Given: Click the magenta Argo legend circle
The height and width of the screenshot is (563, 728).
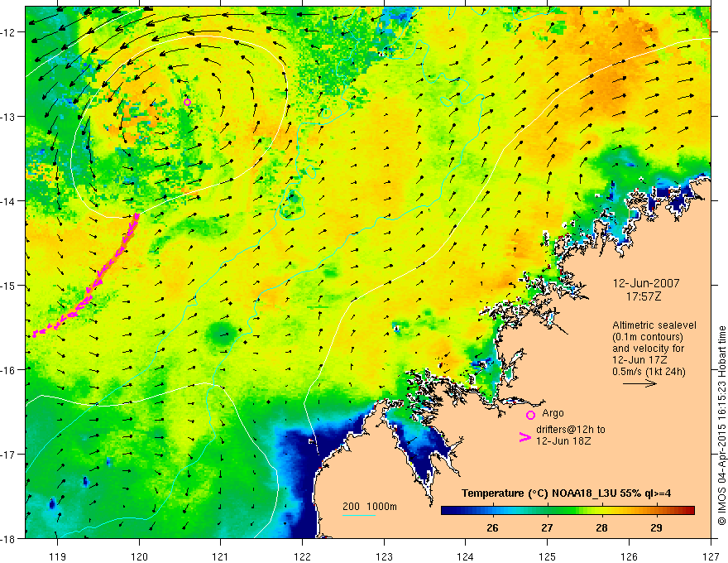Looking at the screenshot, I should tap(530, 415).
